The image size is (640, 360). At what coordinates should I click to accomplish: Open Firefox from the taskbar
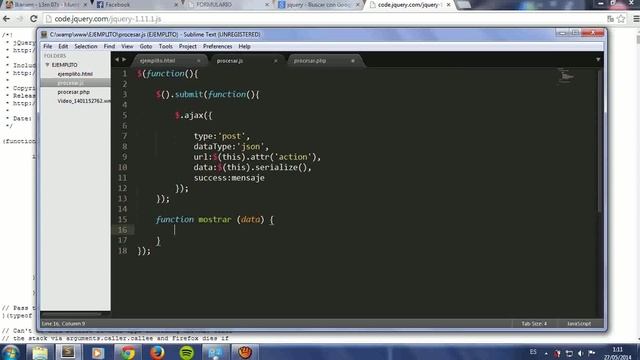click(x=157, y=352)
